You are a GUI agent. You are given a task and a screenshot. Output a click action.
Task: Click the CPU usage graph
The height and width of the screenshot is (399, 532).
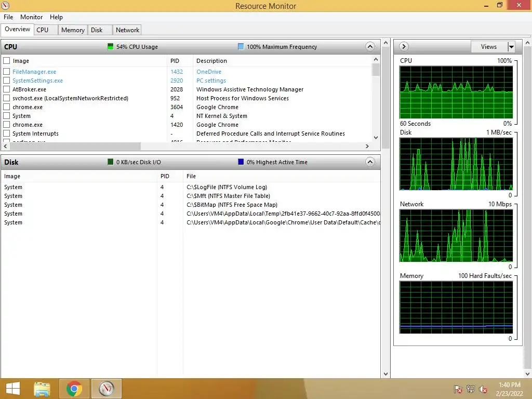click(456, 92)
